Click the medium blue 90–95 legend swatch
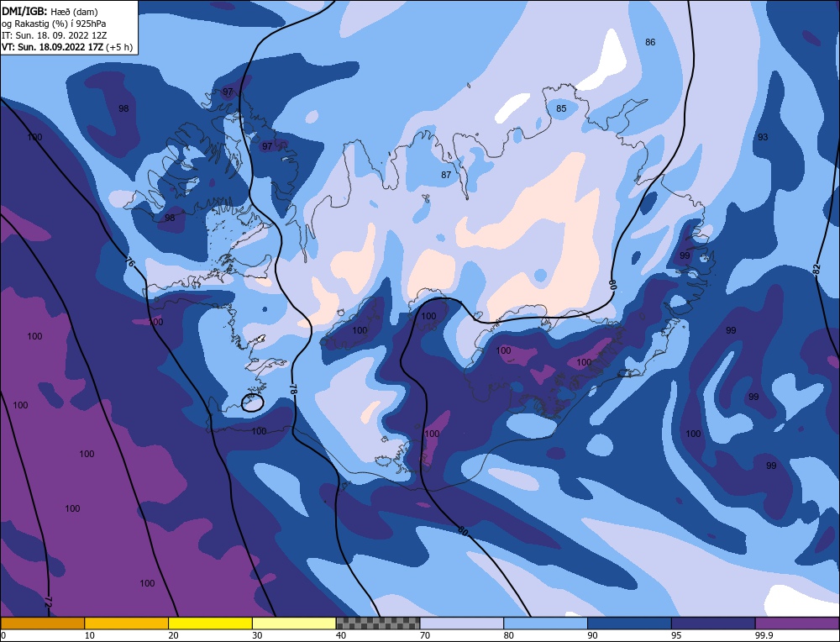Viewport: 840px width, 642px height. click(629, 624)
